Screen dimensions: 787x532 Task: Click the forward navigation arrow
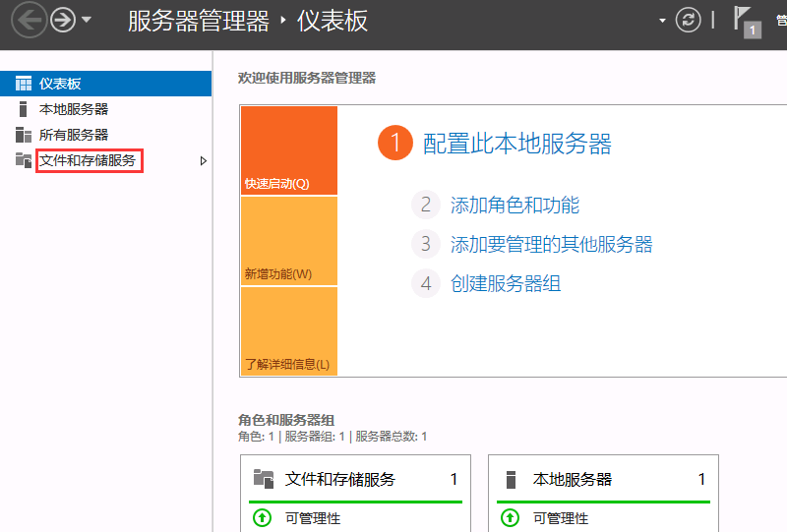click(62, 21)
